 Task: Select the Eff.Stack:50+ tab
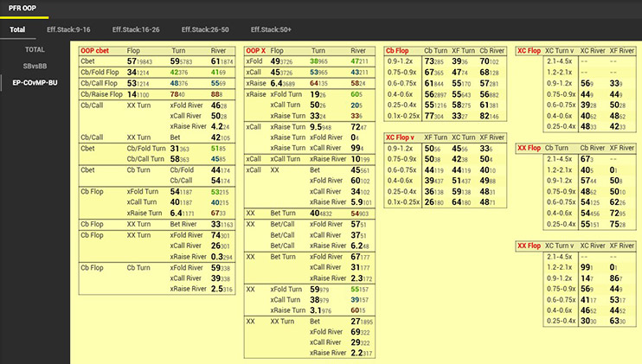(x=269, y=30)
